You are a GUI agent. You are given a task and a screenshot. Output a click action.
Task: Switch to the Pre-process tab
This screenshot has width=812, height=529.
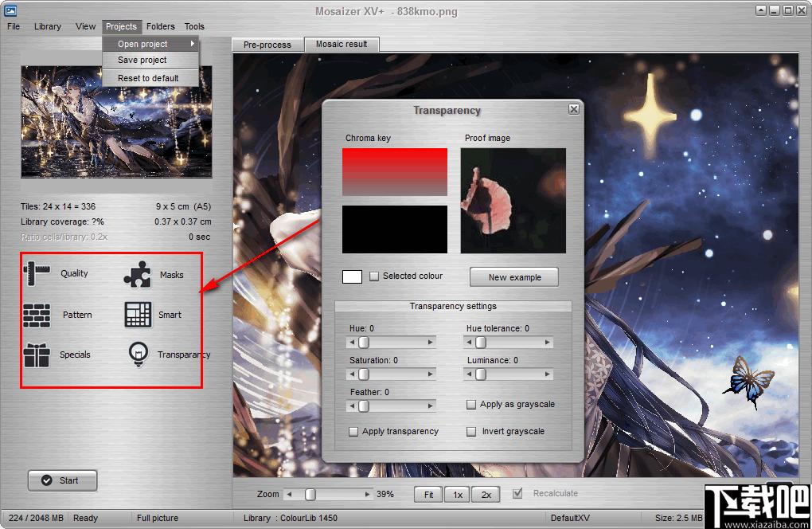267,45
